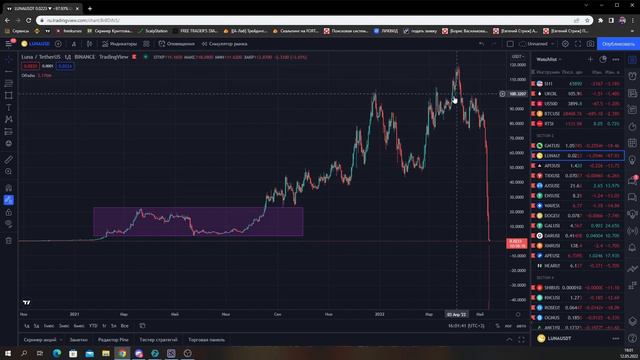
Task: Select LUNAU row in watchlist
Action: [577, 156]
